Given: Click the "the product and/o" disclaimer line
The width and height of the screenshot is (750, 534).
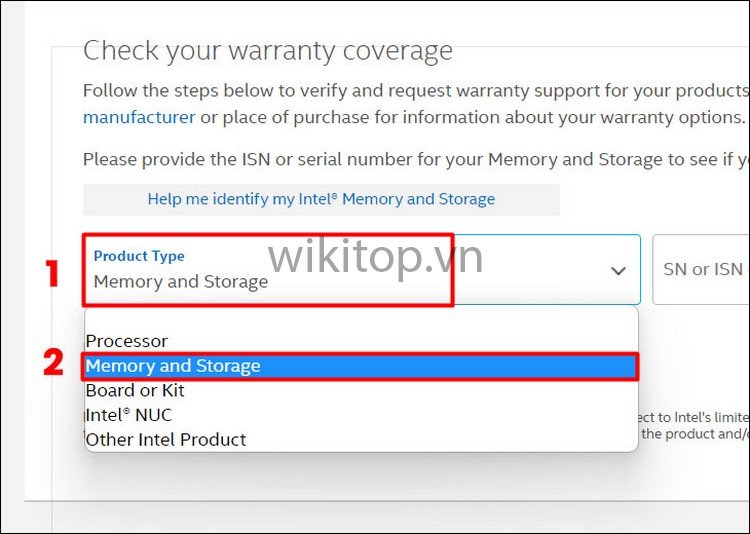Looking at the screenshot, I should coord(693,434).
